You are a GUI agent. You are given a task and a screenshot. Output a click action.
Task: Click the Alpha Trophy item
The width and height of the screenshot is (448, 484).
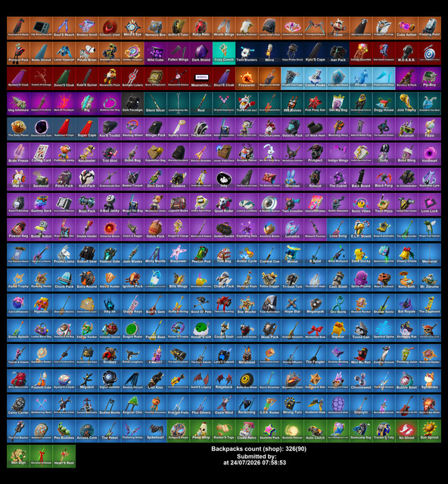(x=18, y=280)
